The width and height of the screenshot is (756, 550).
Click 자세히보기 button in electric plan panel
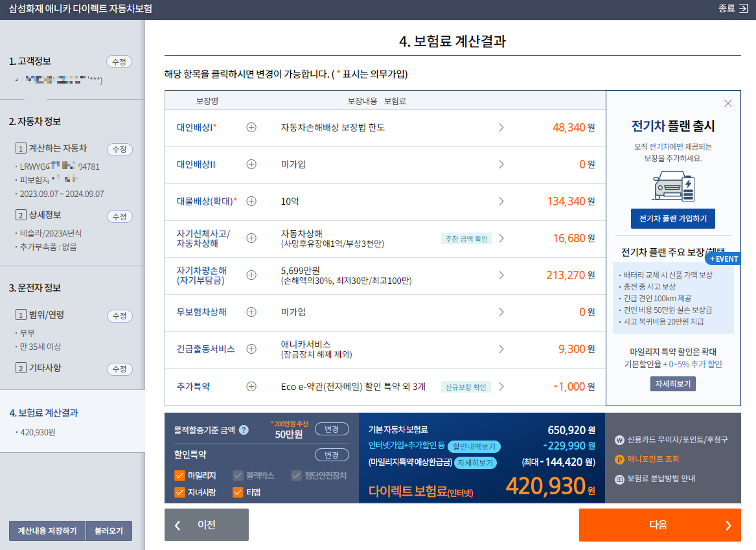(x=672, y=384)
